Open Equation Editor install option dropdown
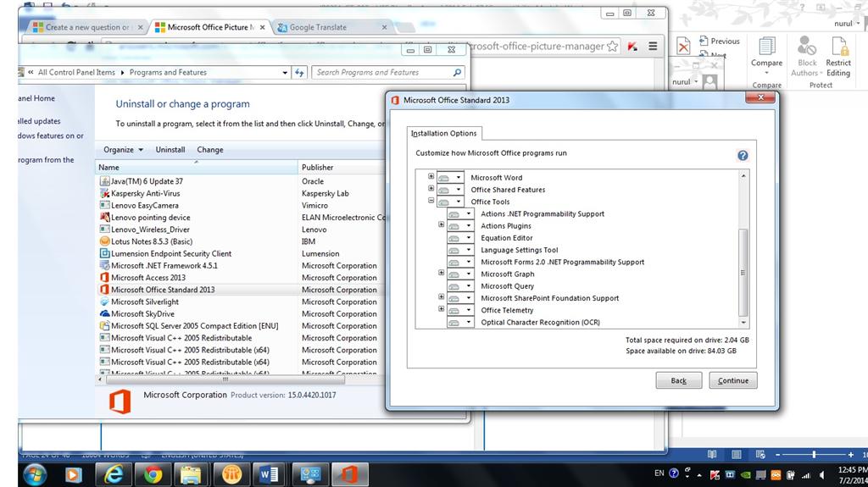Screen dimensions: 868x487 pyautogui.click(x=468, y=238)
